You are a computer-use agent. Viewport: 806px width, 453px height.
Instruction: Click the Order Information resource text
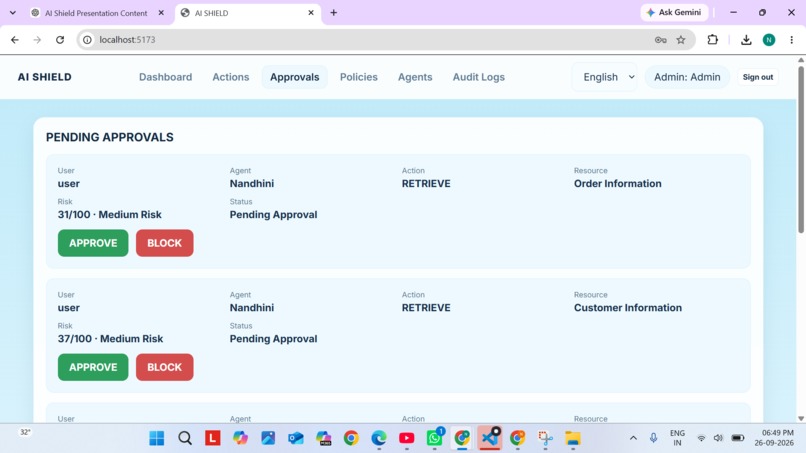pyautogui.click(x=618, y=184)
